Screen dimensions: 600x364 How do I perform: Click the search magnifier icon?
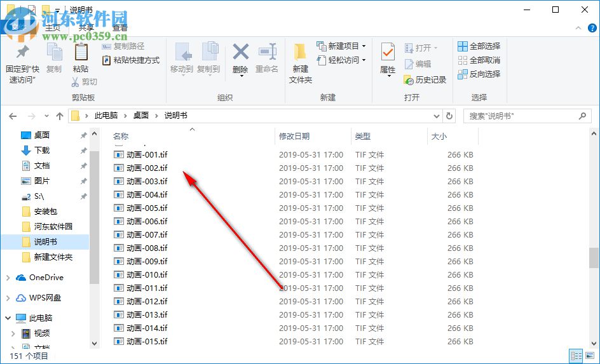[x=582, y=116]
